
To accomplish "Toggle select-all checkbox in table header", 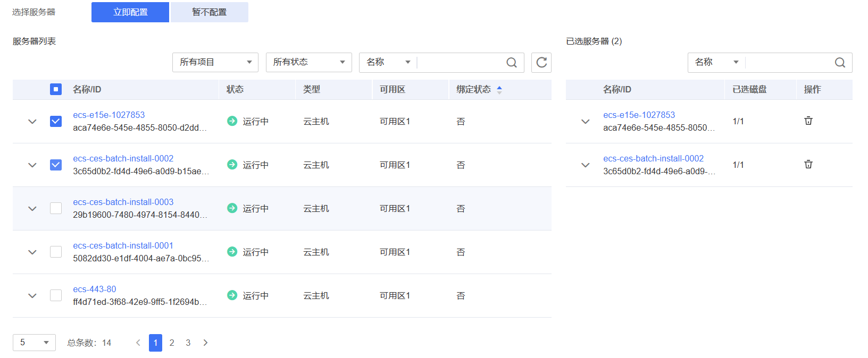I will pos(56,89).
